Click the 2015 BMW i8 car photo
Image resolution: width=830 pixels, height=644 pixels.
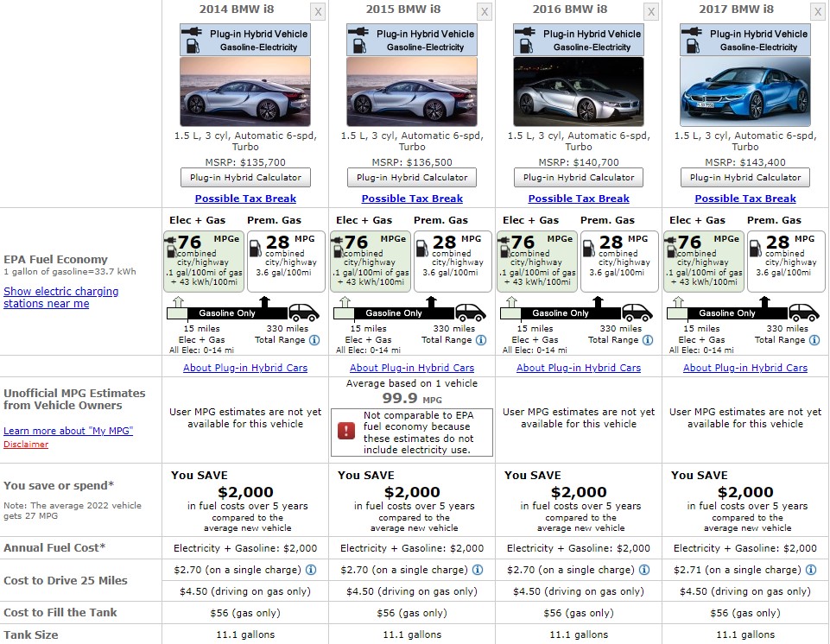(412, 92)
